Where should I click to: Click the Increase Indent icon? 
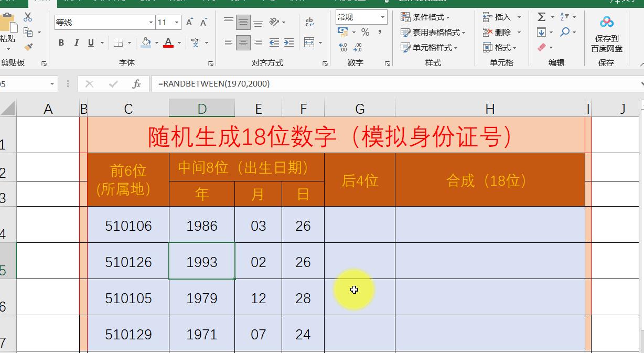tap(288, 42)
